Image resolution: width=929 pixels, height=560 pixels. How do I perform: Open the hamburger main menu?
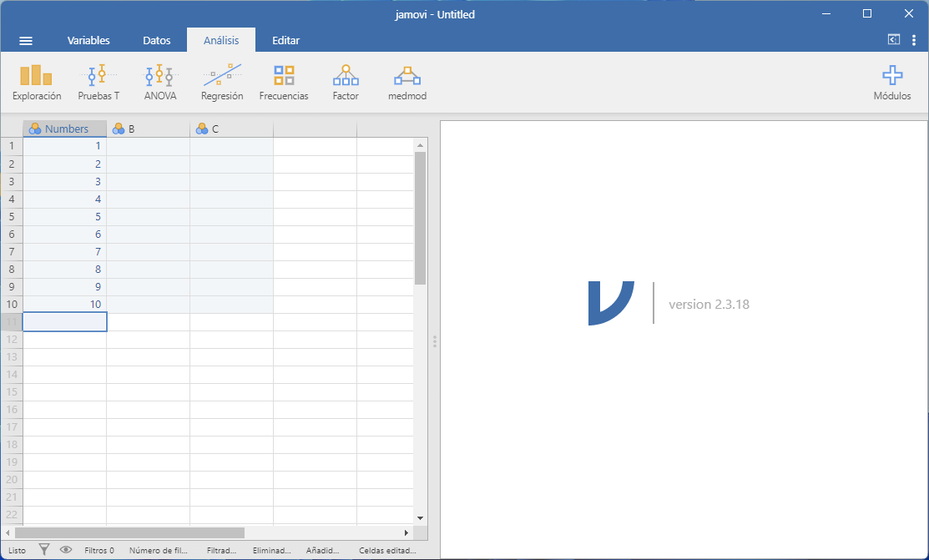[x=26, y=41]
